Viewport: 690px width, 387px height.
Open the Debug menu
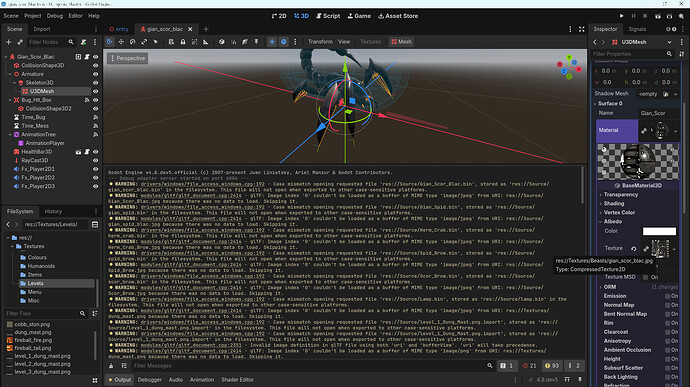[55, 16]
